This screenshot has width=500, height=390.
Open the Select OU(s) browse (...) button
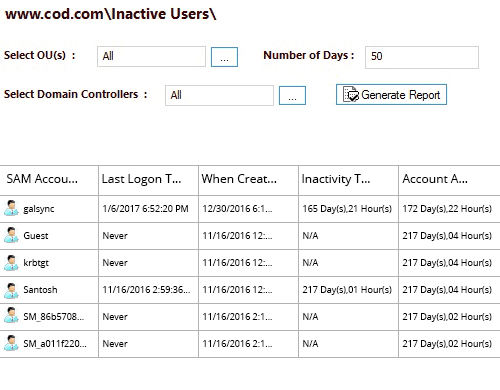pos(224,57)
